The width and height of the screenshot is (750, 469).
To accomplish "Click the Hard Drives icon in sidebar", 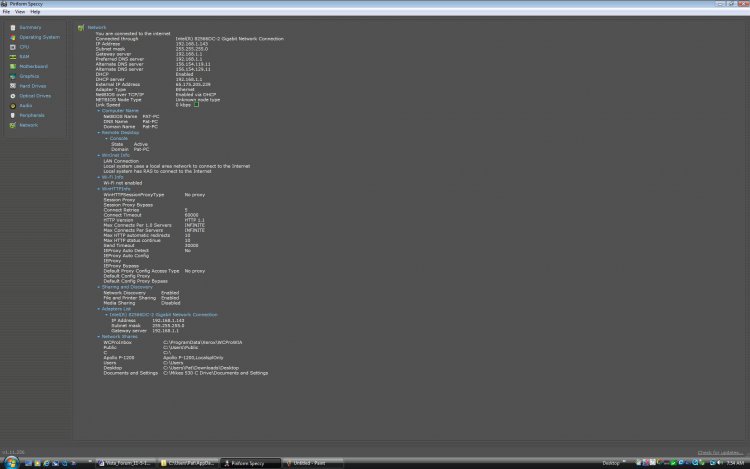I will tap(13, 86).
